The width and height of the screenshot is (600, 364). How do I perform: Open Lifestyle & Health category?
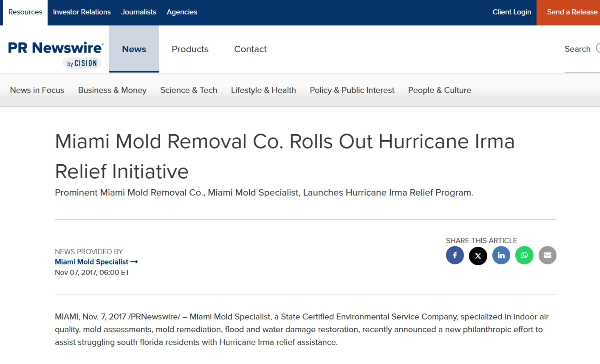(263, 90)
